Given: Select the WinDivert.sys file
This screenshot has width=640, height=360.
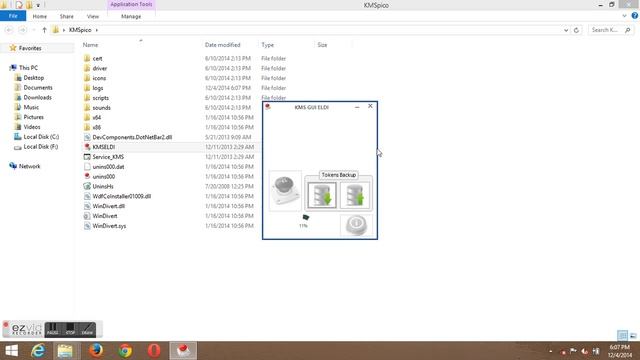Looking at the screenshot, I should (109, 226).
